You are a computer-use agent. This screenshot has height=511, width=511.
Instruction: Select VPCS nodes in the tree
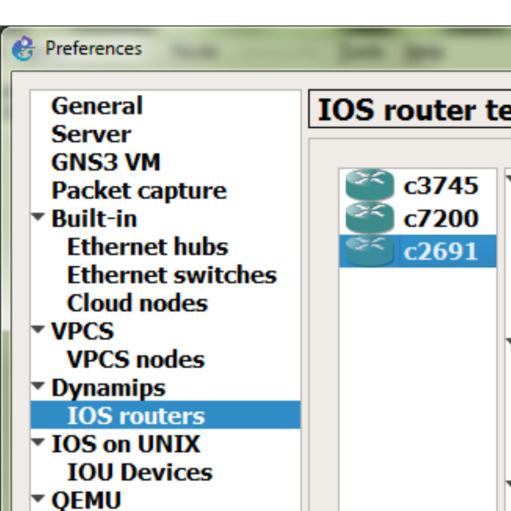point(136,359)
